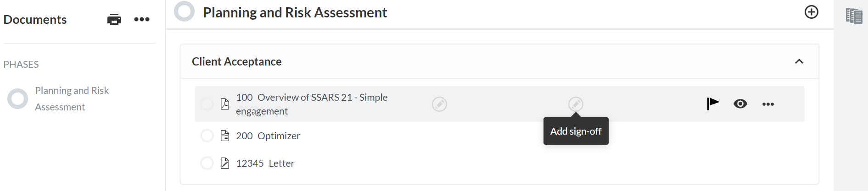Click the Planning and Risk Assessment heading

(x=295, y=12)
